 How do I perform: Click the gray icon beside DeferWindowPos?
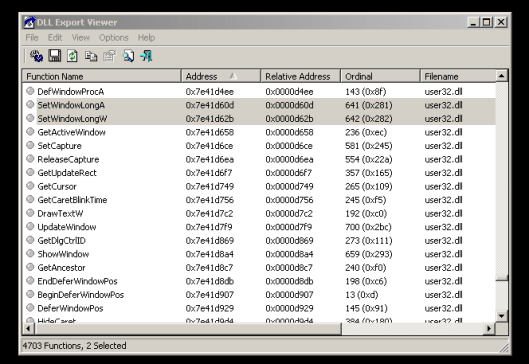click(x=30, y=308)
